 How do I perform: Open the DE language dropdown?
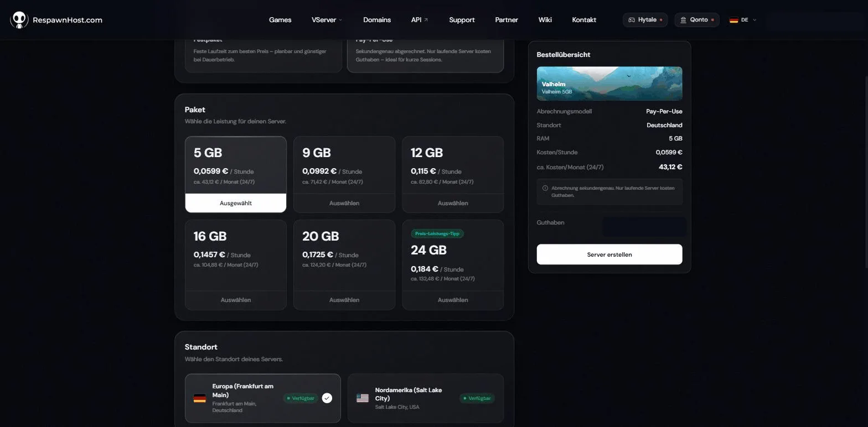point(742,20)
